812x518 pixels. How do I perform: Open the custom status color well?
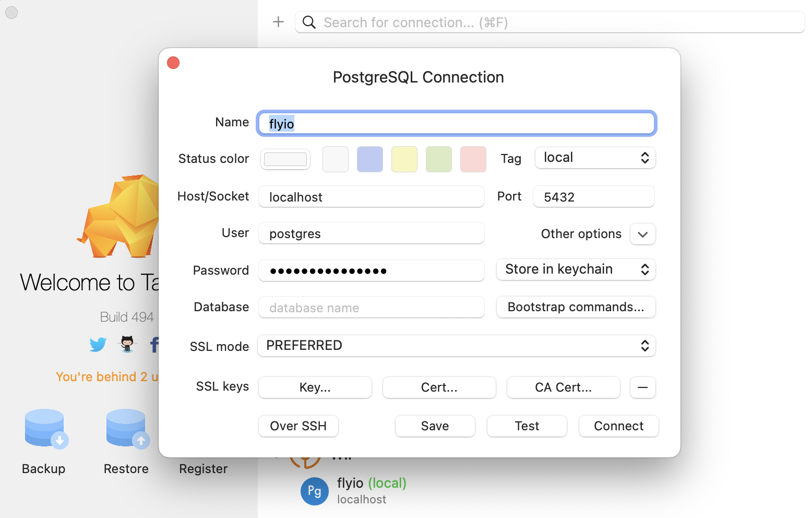(285, 159)
